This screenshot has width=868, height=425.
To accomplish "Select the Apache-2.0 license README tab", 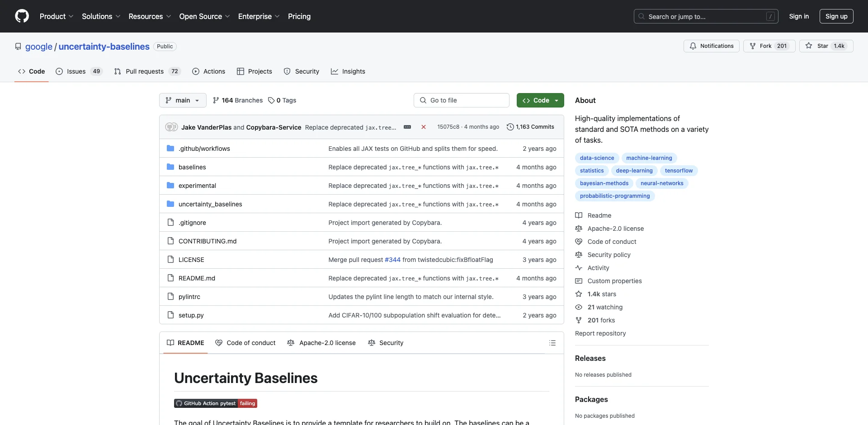I will (x=321, y=343).
